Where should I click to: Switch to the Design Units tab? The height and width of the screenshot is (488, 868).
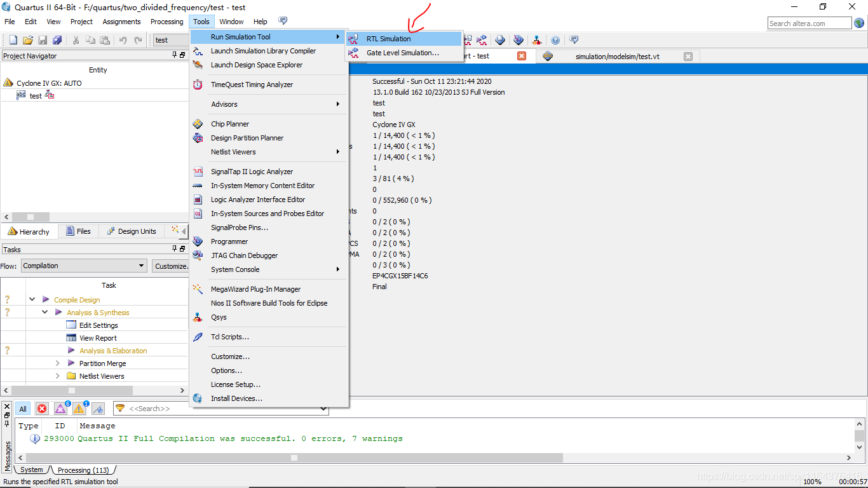131,231
